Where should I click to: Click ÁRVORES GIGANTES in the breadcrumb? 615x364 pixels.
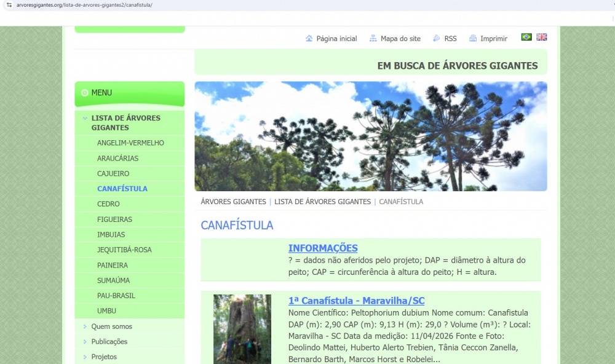click(233, 202)
